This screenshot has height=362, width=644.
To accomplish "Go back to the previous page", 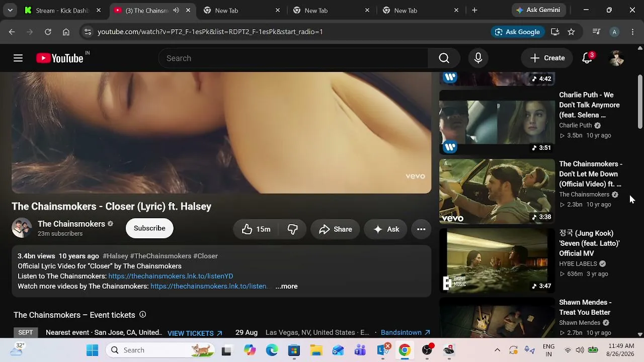I will 12,32.
